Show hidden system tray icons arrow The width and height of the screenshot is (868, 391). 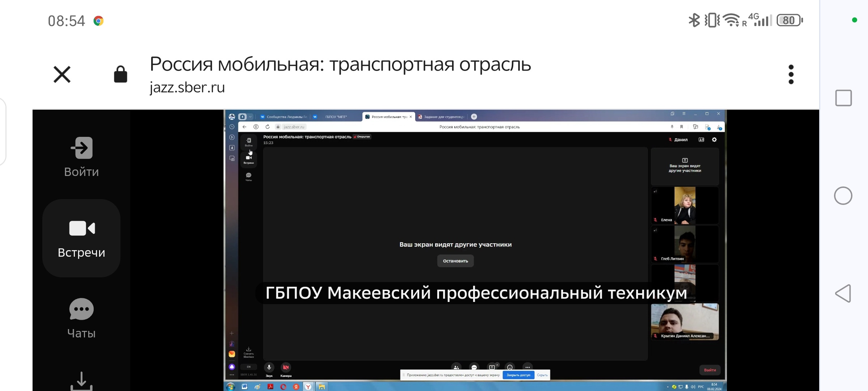[x=668, y=387]
